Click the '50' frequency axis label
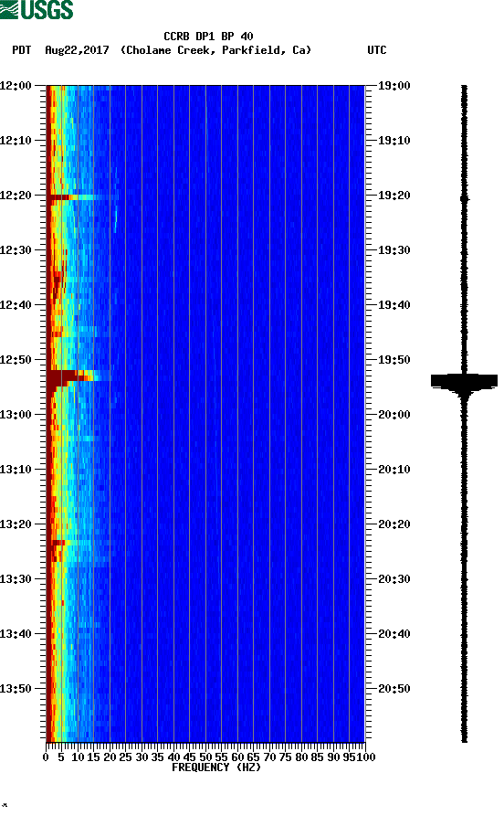Image resolution: width=504 pixels, height=815 pixels. [x=205, y=757]
